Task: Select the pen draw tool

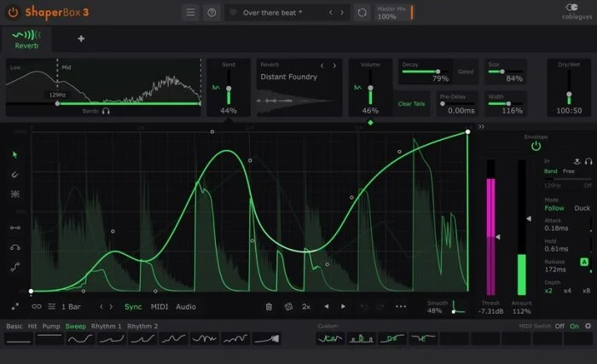Action: click(x=14, y=175)
